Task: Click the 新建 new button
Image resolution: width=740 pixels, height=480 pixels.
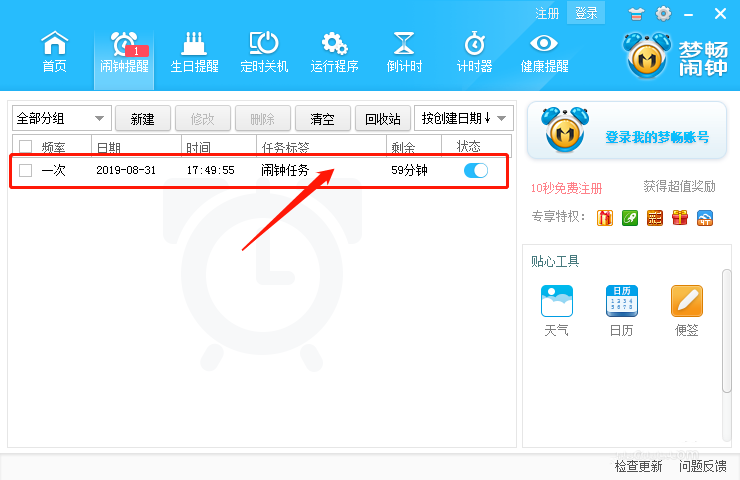Action: [143, 118]
